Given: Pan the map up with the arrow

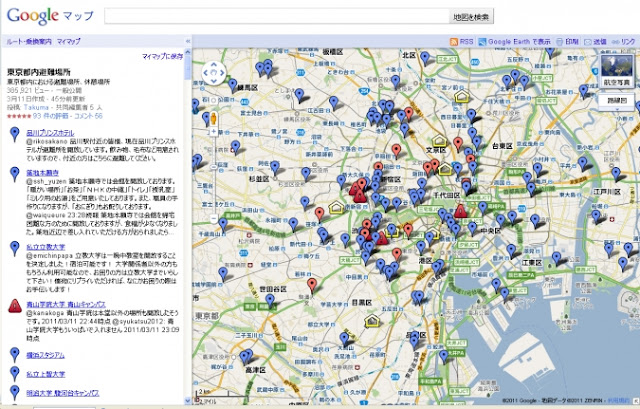Looking at the screenshot, I should [214, 66].
